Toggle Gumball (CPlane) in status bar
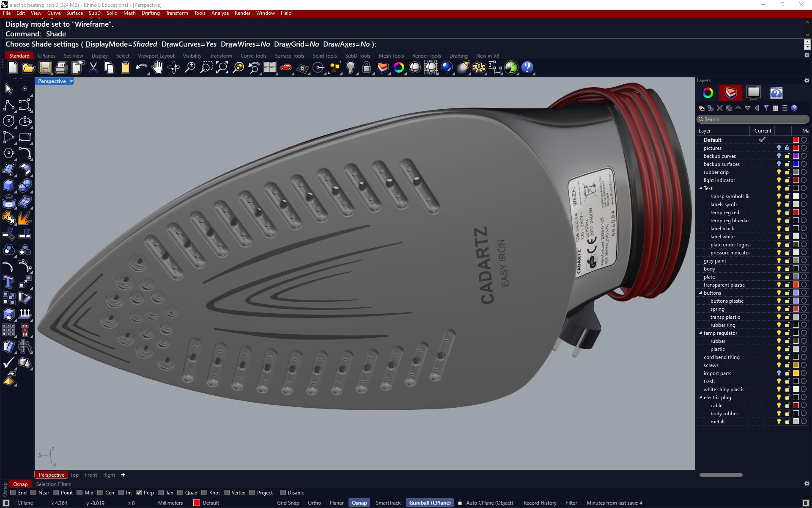 click(x=430, y=503)
